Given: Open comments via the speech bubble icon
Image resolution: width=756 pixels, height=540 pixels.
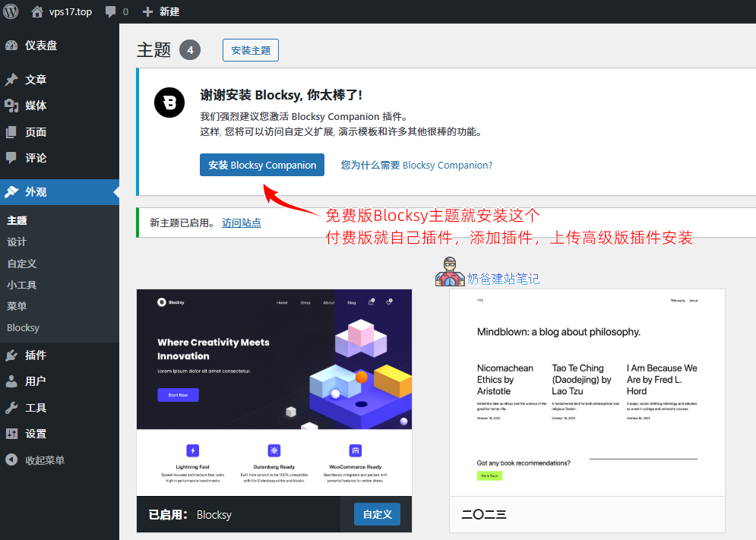Looking at the screenshot, I should point(111,11).
